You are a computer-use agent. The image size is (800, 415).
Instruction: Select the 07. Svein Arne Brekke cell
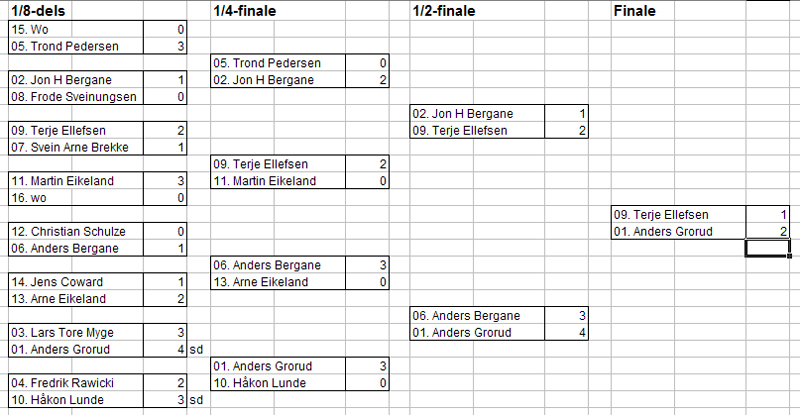pos(76,147)
